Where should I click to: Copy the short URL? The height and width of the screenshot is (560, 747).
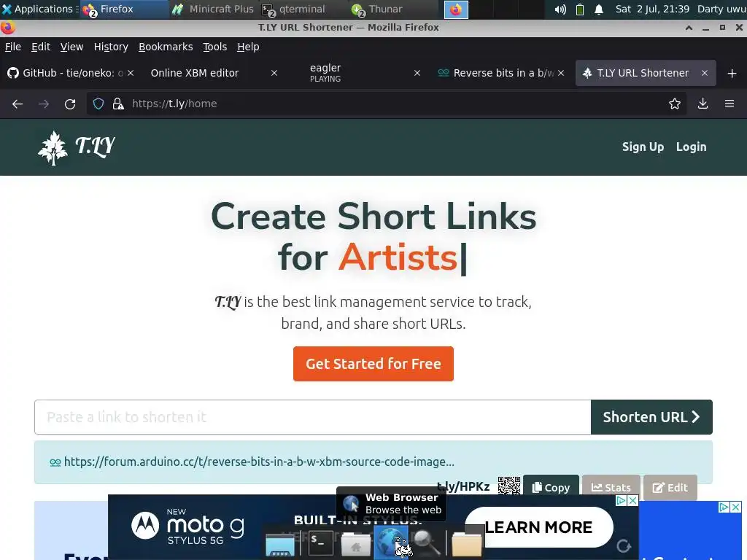coord(551,487)
